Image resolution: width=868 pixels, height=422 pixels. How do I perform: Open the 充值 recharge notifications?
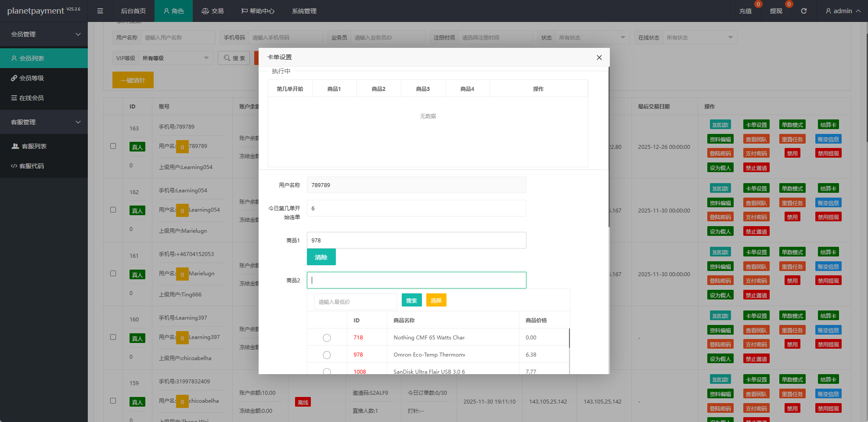click(x=745, y=11)
